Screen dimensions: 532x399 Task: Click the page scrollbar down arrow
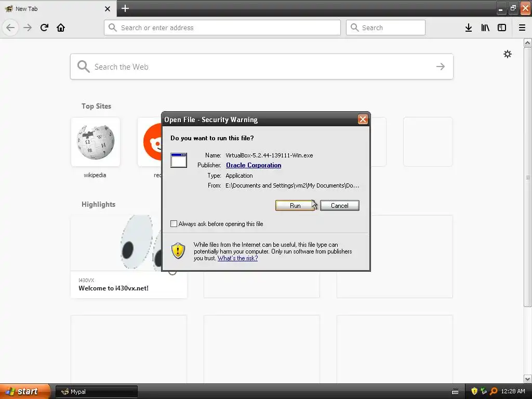(x=528, y=379)
